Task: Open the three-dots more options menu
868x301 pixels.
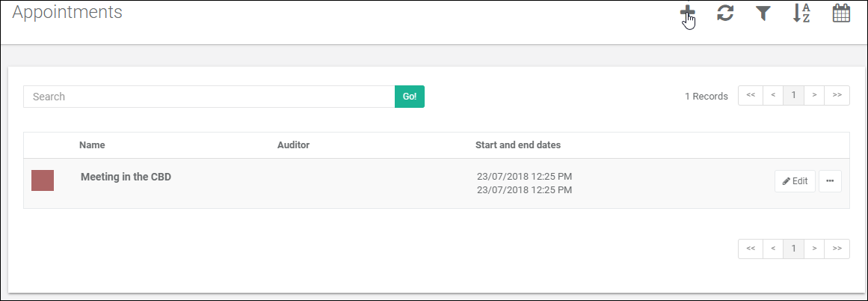Action: pyautogui.click(x=830, y=181)
